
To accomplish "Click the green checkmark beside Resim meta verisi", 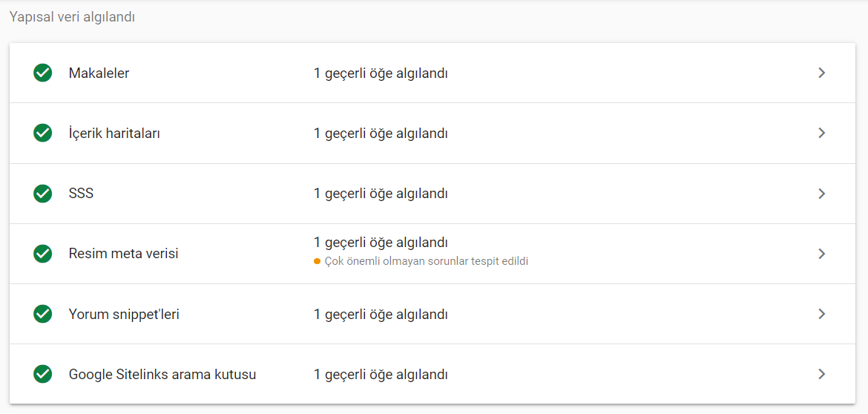I will 42,254.
